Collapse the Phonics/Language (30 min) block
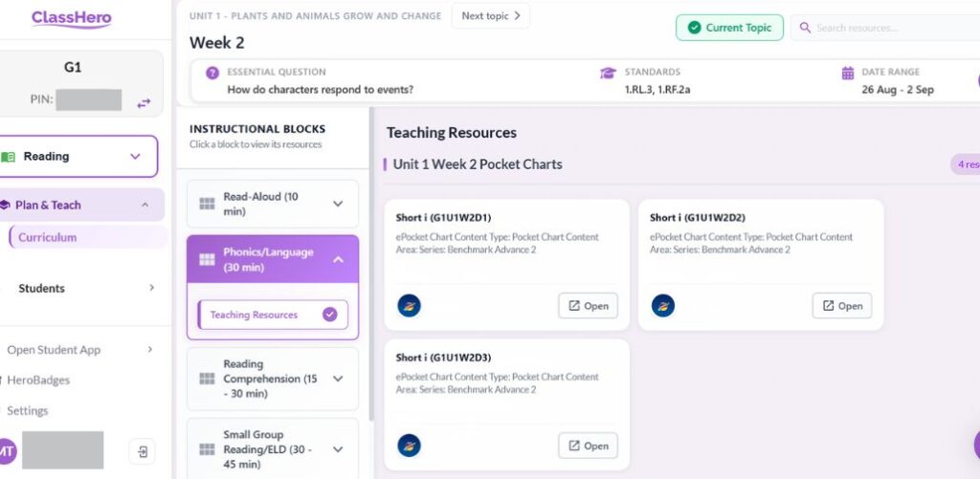 coord(337,259)
